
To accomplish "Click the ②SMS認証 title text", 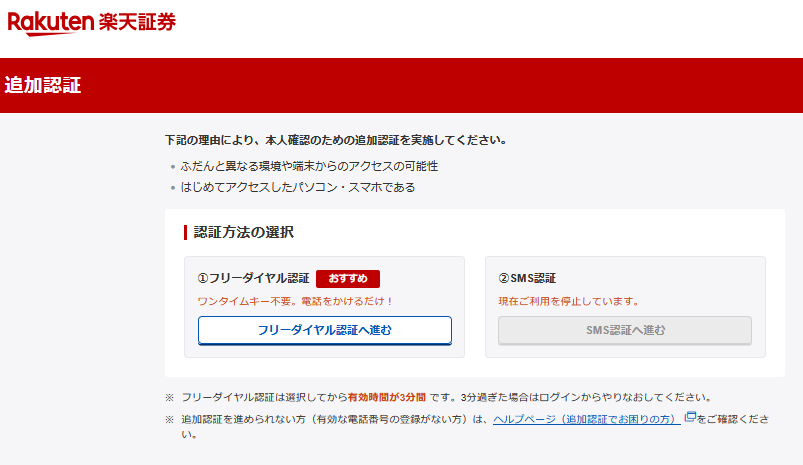I will [x=527, y=279].
